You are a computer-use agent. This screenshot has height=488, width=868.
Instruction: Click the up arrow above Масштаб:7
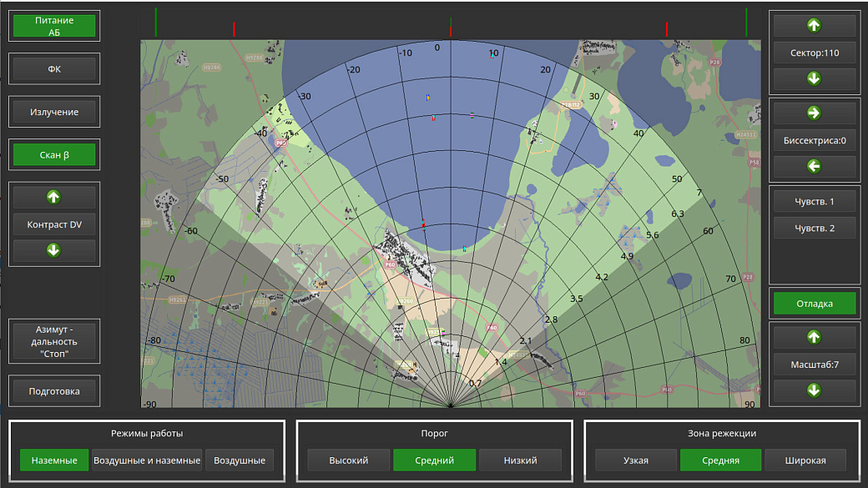click(x=814, y=337)
